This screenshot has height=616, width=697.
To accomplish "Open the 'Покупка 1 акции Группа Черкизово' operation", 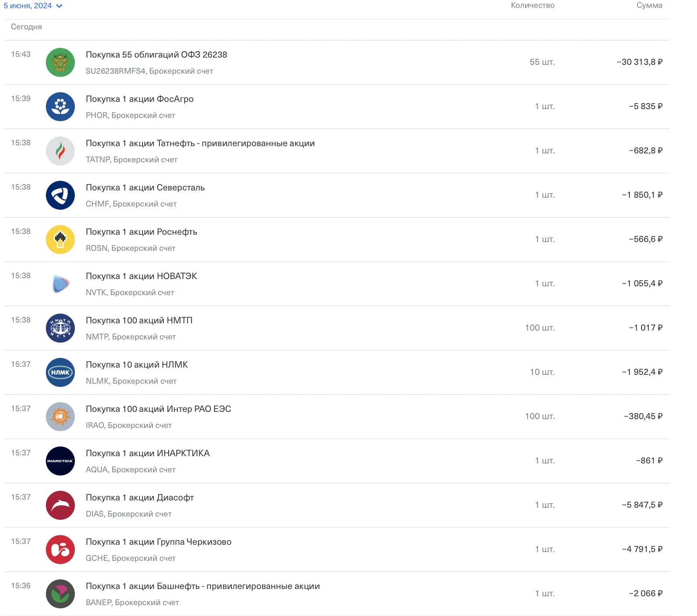I will point(159,542).
